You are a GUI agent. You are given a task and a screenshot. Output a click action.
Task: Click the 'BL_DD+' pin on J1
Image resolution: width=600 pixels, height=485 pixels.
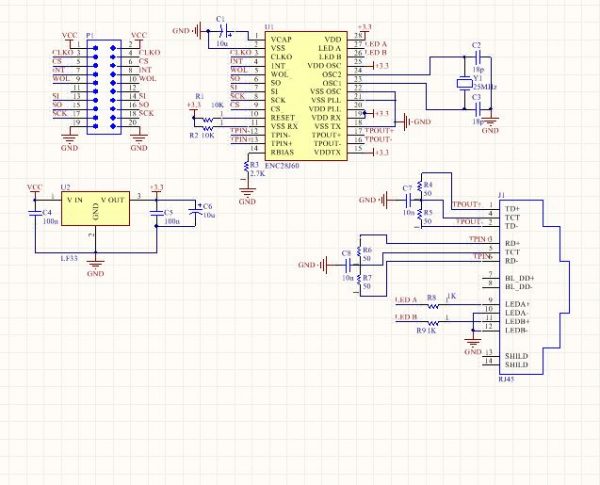[x=520, y=278]
